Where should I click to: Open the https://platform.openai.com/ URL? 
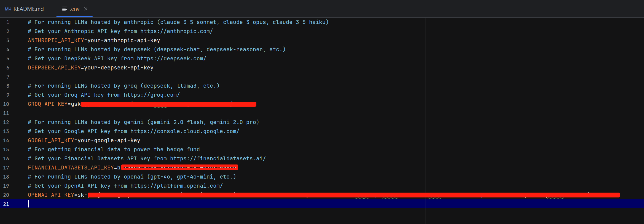coord(177,186)
